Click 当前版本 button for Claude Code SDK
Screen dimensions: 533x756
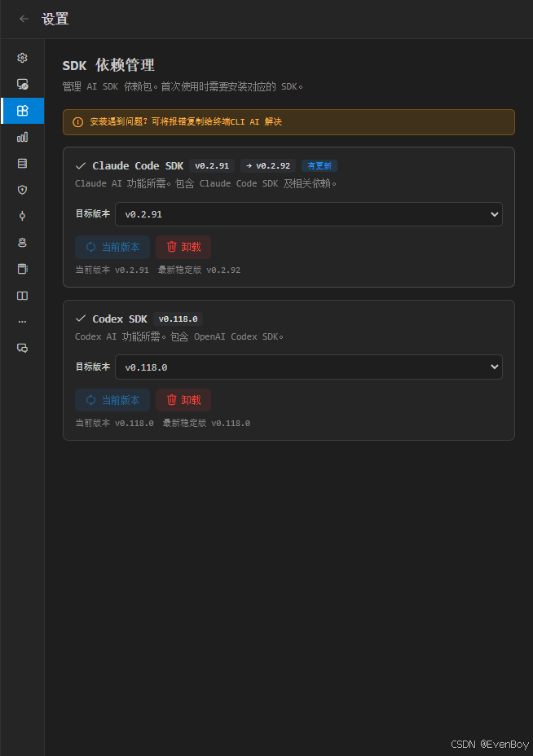pos(112,248)
